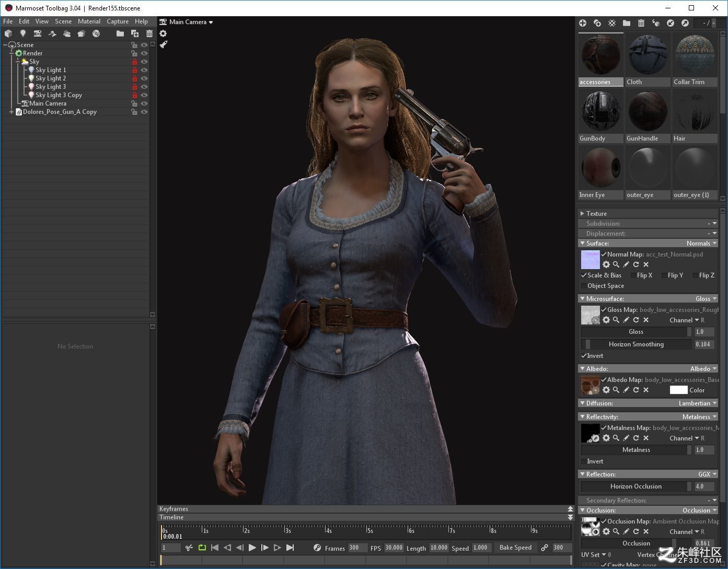Open Reflection GGX dropdown
The image size is (728, 569).
pos(708,474)
